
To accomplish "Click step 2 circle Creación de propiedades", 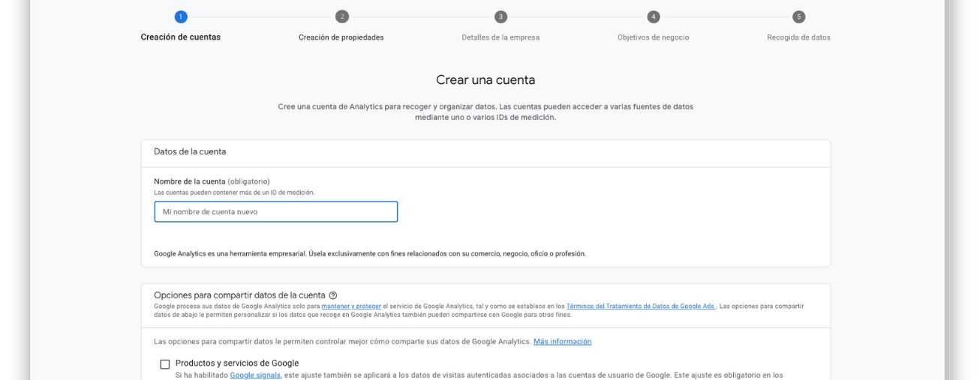I will [x=342, y=16].
